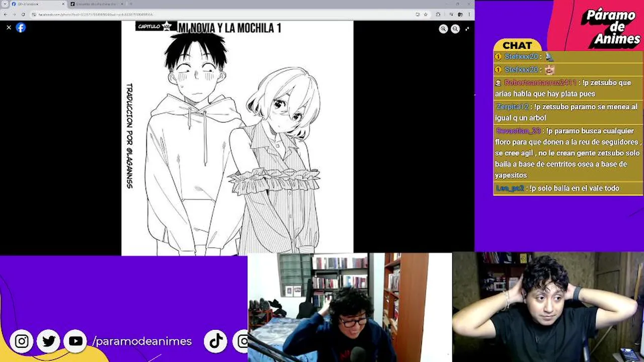Zoom in on the manga photo
Image resolution: width=644 pixels, height=362 pixels.
coord(443,29)
